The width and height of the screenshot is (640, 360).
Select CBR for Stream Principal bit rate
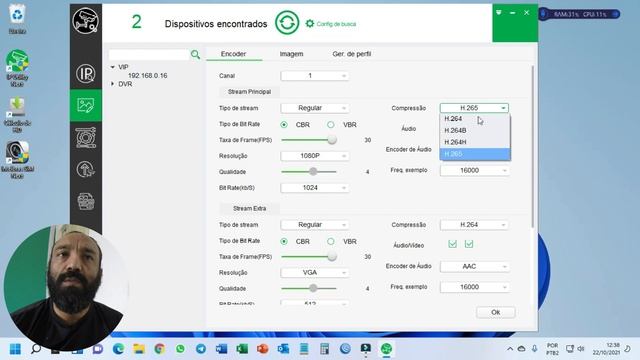click(x=284, y=124)
